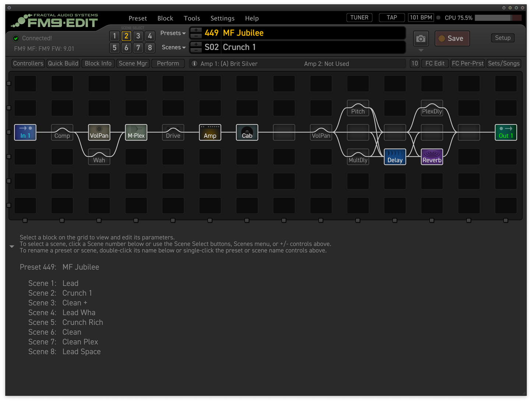Select the Cab block in the chain
Image resolution: width=532 pixels, height=402 pixels.
pos(247,133)
